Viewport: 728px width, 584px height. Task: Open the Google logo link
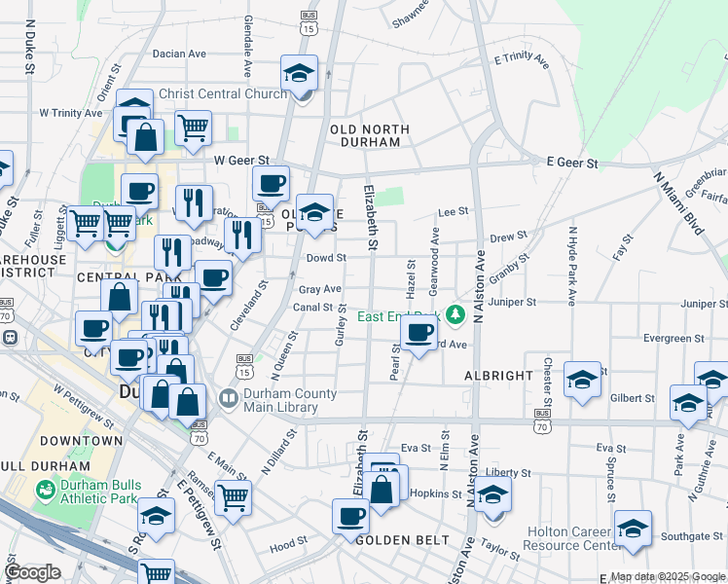pos(32,573)
